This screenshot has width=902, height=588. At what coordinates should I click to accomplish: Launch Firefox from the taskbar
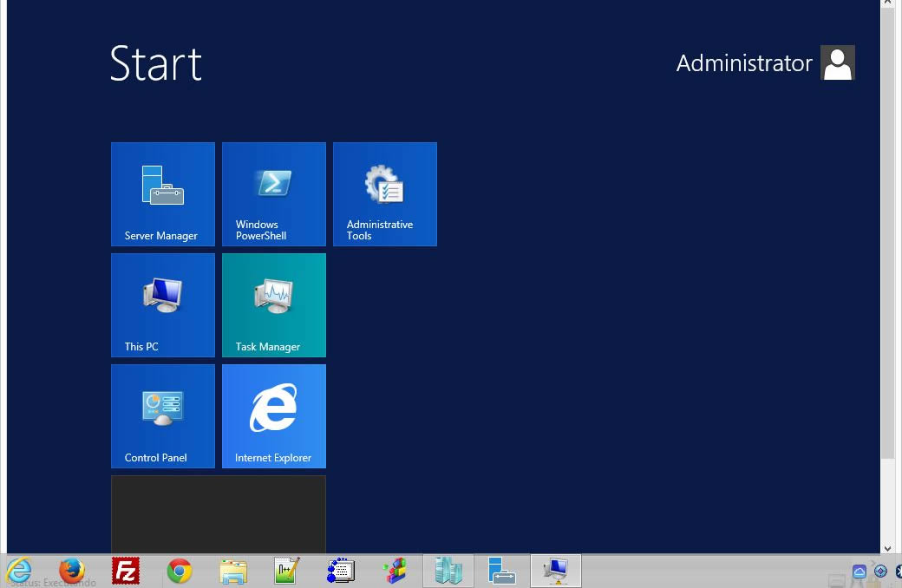point(71,570)
